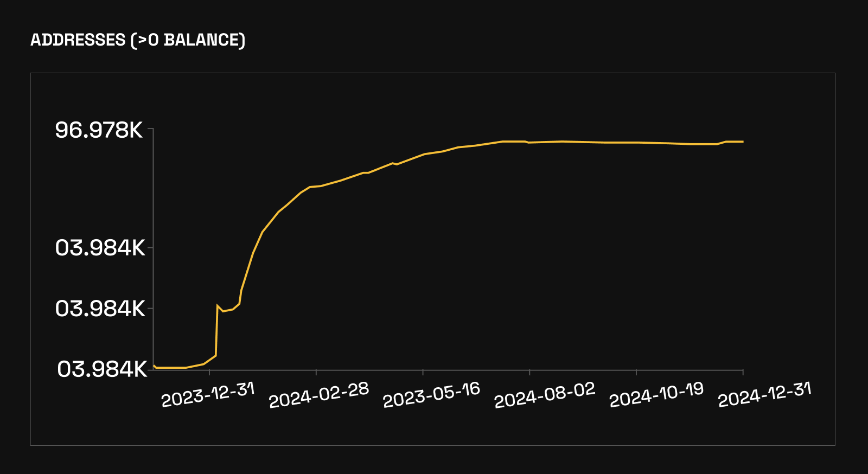This screenshot has height=474, width=868.
Task: Click the x-axis tick mark above 2024-08-02
Action: coord(529,373)
